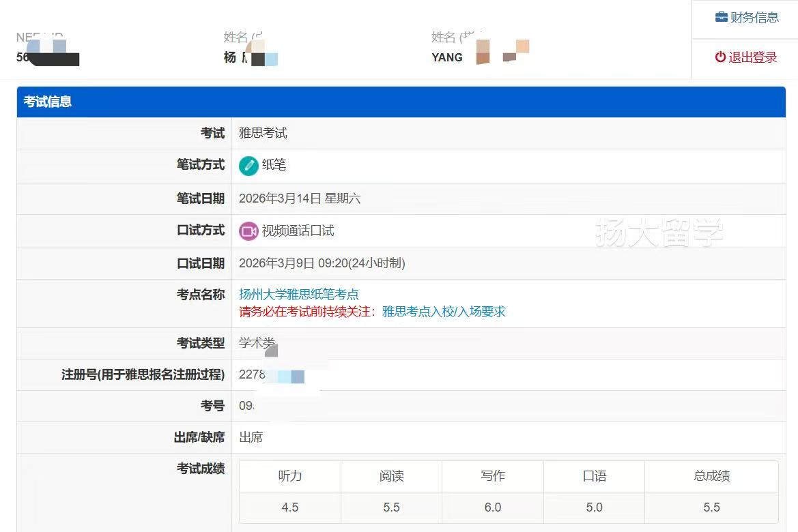Log out via the 退出登录 text
Screen dimensions: 798x532
752,57
